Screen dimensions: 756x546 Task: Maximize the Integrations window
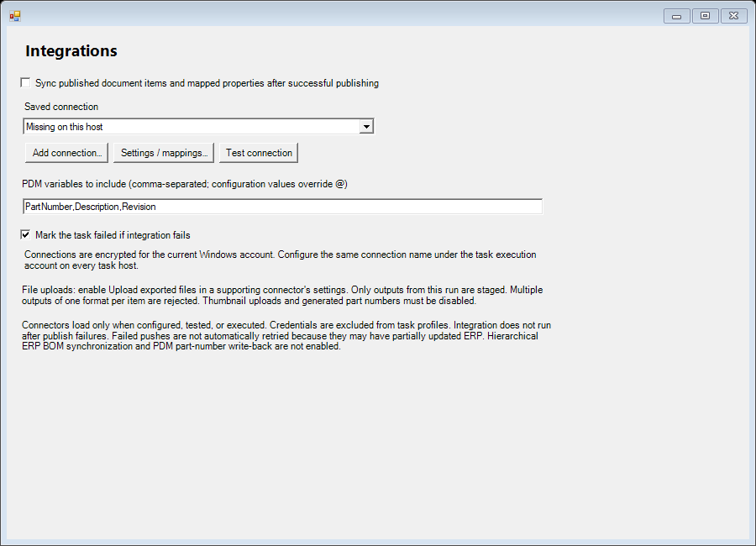705,16
